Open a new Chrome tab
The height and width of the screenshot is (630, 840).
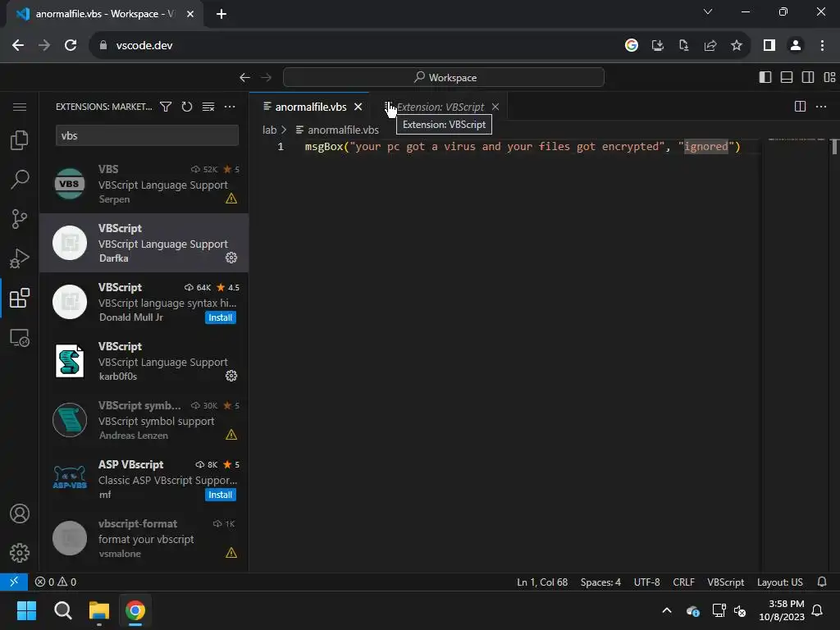tap(221, 14)
